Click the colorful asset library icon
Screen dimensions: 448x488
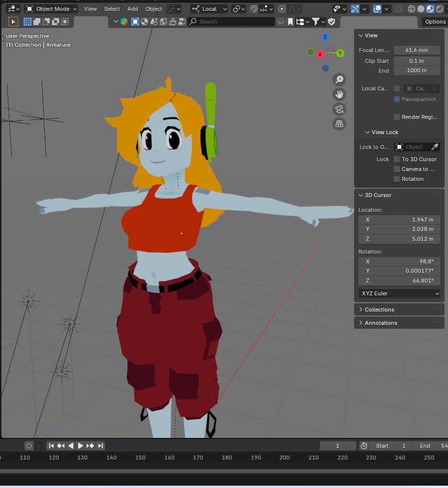click(124, 22)
